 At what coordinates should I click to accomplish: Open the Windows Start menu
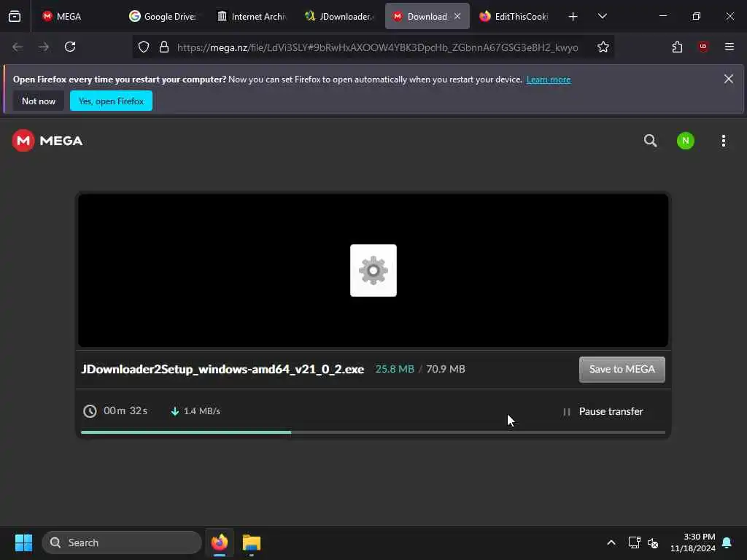click(x=23, y=542)
